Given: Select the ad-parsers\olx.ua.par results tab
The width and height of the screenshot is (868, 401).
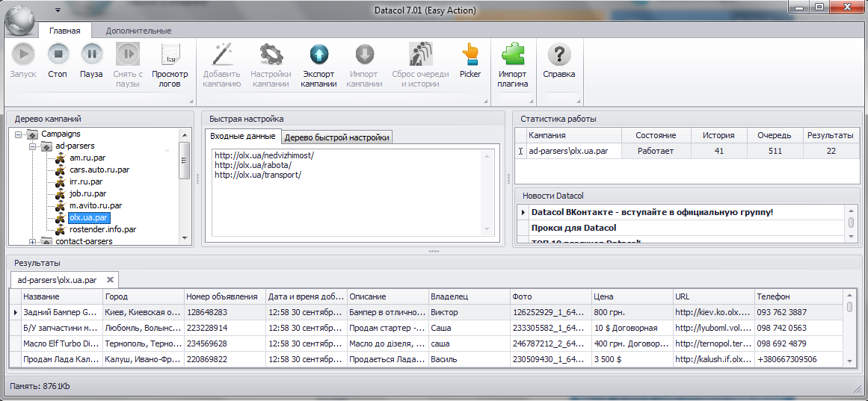Looking at the screenshot, I should click(57, 280).
